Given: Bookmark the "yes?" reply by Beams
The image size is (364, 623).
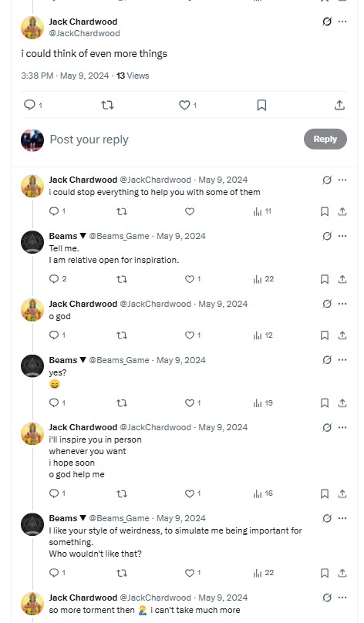Looking at the screenshot, I should [325, 403].
